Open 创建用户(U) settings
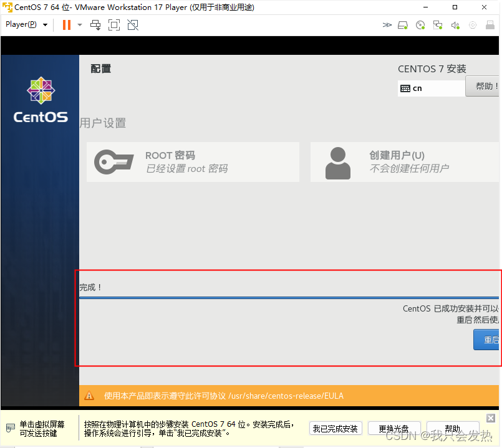502x448 pixels. [x=405, y=162]
